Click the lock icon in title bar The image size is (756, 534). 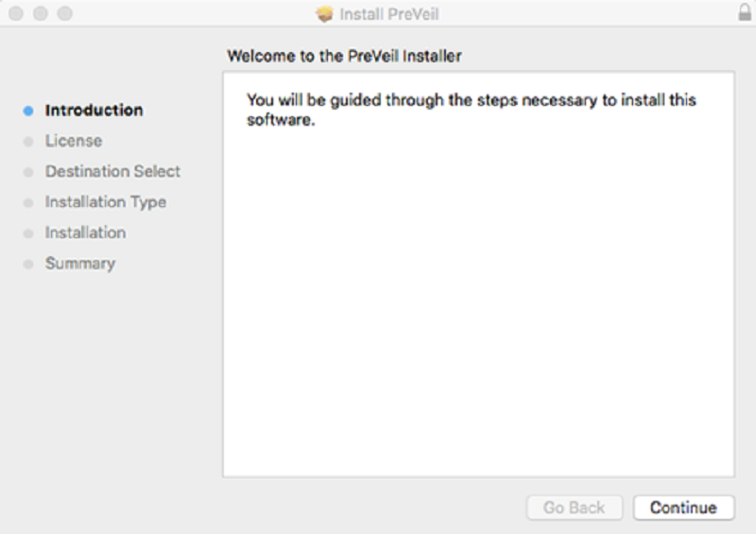click(745, 12)
